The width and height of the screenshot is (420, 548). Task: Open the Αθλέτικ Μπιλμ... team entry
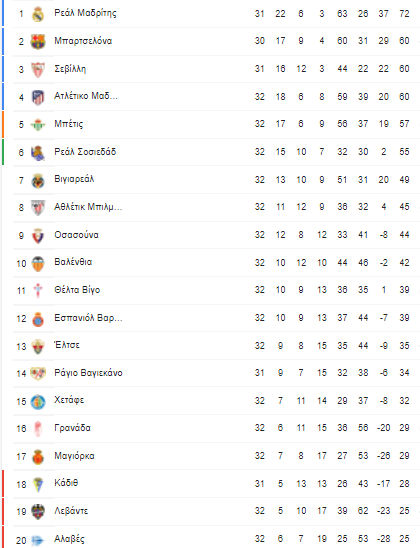(88, 207)
